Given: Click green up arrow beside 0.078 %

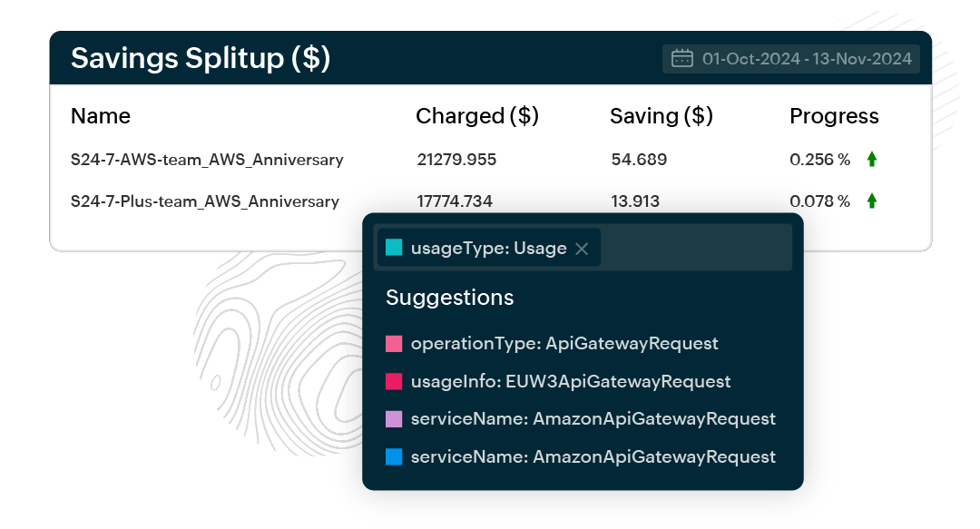Looking at the screenshot, I should pos(872,201).
